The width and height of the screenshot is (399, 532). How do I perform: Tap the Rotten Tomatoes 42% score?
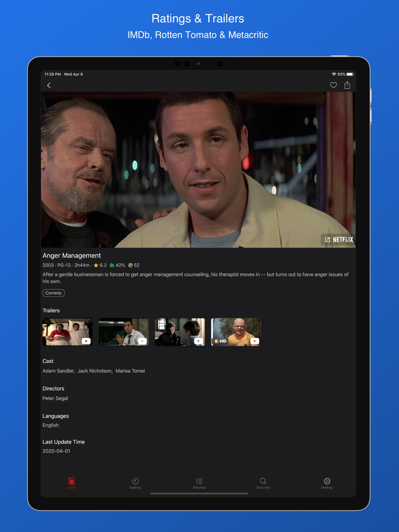(x=117, y=265)
